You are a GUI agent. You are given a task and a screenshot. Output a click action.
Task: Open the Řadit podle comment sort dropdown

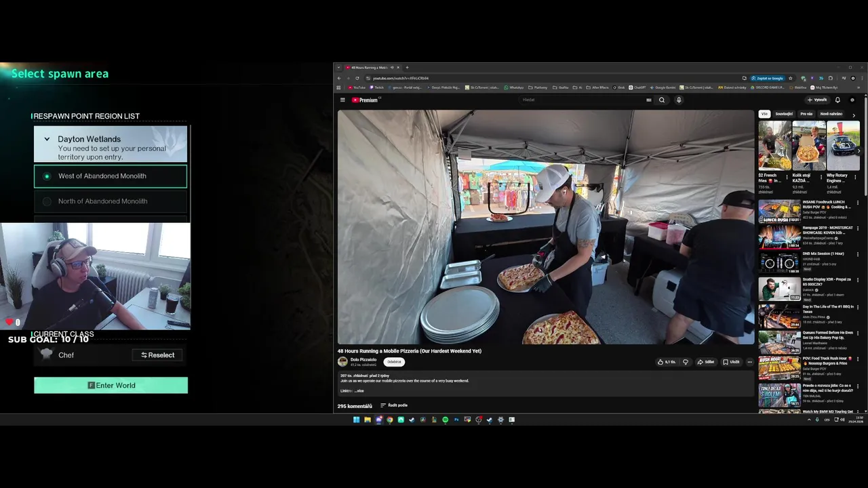click(x=394, y=405)
